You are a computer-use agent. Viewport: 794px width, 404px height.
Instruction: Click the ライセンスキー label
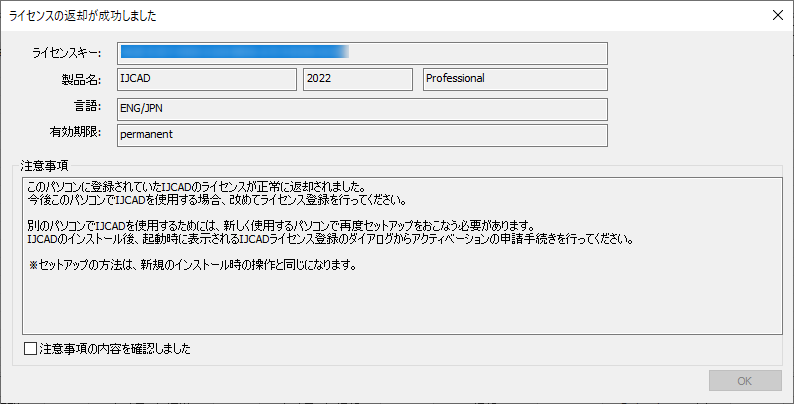66,53
